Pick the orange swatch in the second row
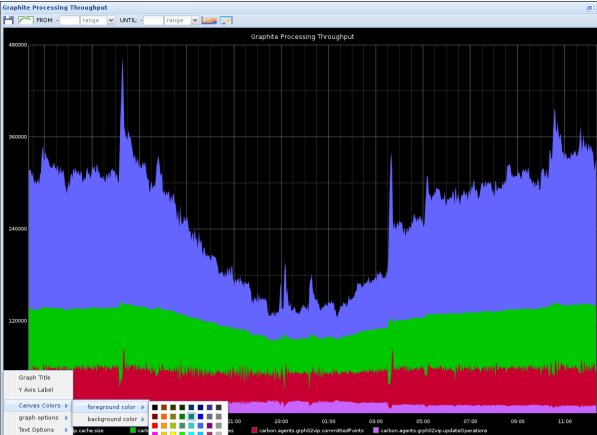This screenshot has width=597, height=435. click(x=164, y=416)
